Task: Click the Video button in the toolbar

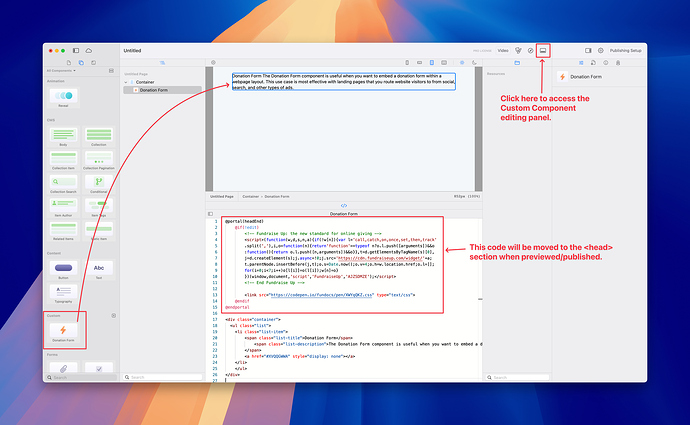Action: click(503, 51)
